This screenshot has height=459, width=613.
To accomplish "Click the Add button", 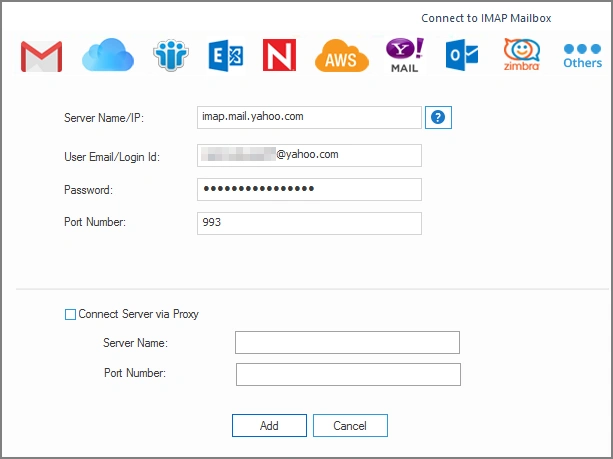I will [269, 426].
